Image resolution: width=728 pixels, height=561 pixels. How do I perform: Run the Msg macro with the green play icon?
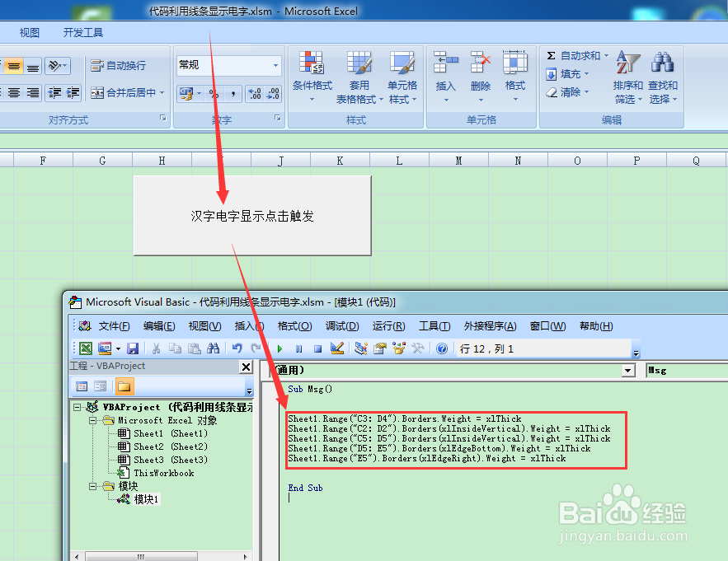[280, 348]
